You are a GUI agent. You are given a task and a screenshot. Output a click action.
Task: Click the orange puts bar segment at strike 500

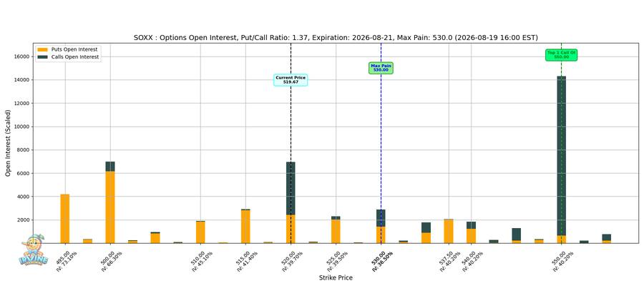[x=110, y=207]
